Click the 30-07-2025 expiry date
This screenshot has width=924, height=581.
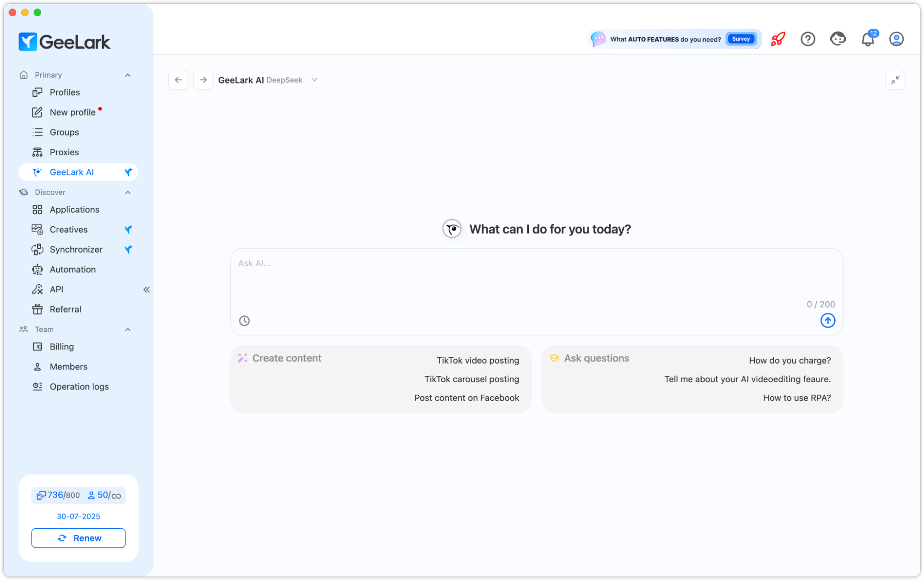tap(78, 516)
